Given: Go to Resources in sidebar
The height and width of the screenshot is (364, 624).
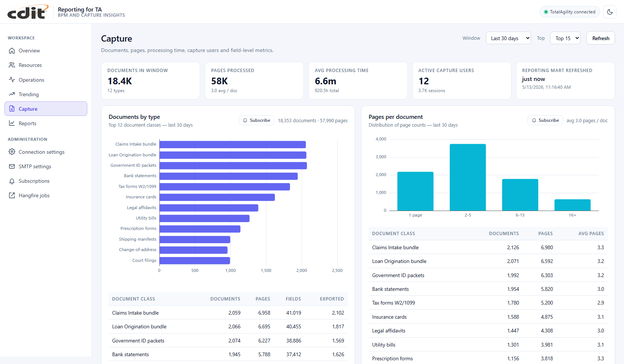Looking at the screenshot, I should pos(46,65).
